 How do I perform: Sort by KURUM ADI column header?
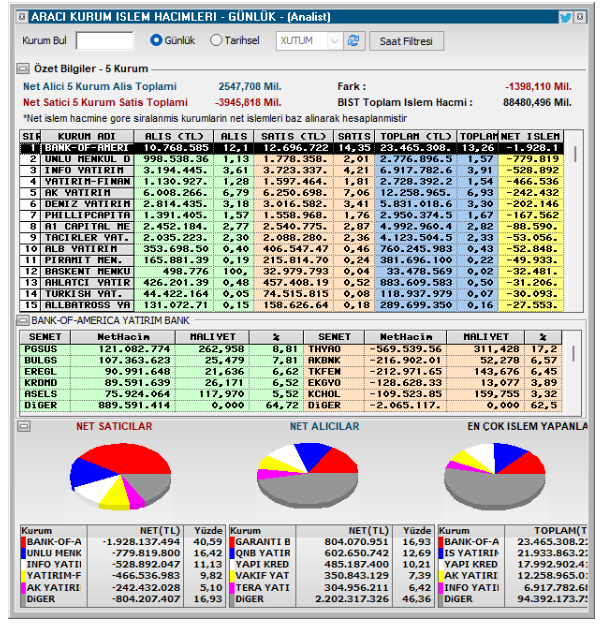click(87, 136)
